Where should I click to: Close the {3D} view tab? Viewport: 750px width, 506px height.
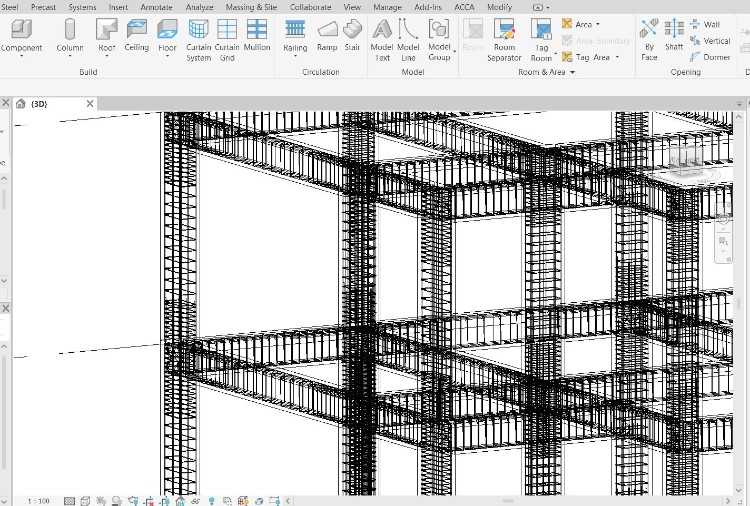90,103
